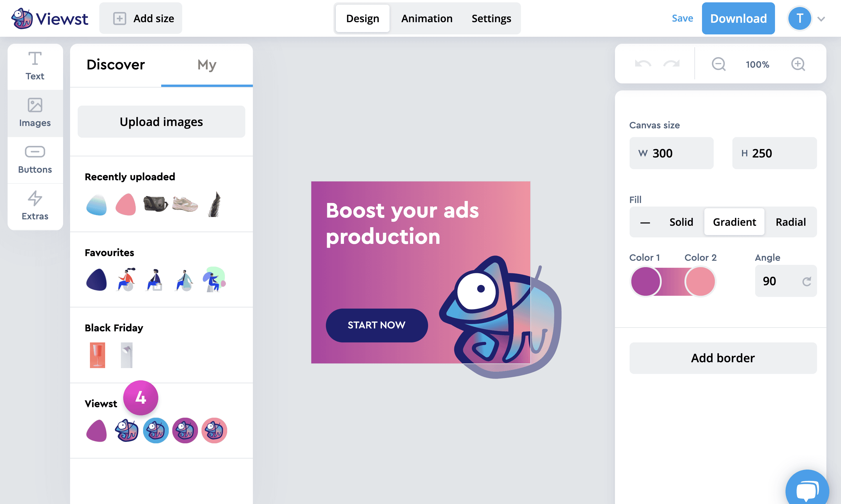
Task: Zoom in with the plus magnifier
Action: (798, 64)
